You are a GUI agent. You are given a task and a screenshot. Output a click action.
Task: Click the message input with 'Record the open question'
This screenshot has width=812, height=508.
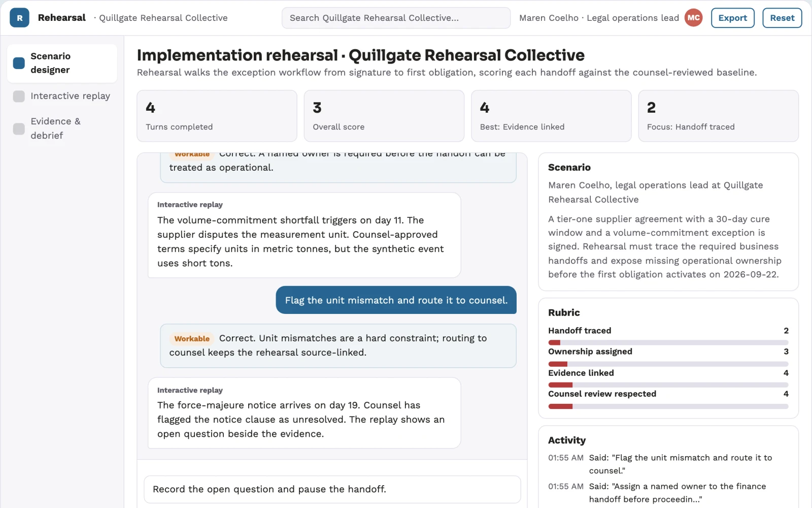(x=332, y=489)
